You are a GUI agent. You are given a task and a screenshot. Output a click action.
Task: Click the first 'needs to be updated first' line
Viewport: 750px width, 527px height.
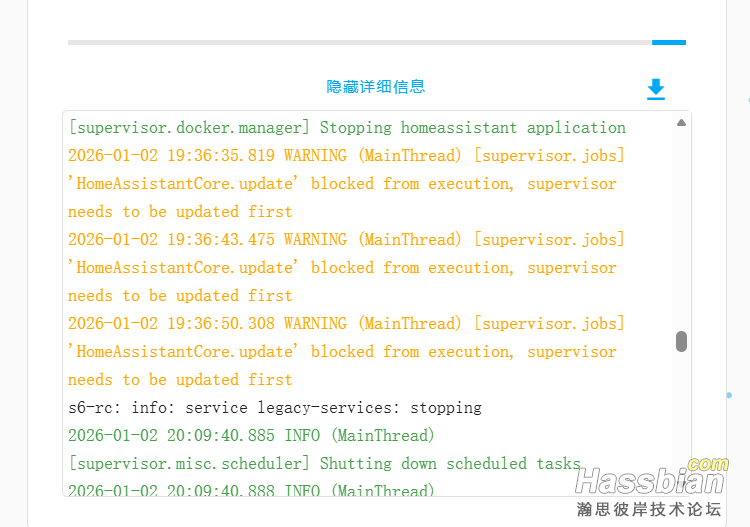pos(180,212)
